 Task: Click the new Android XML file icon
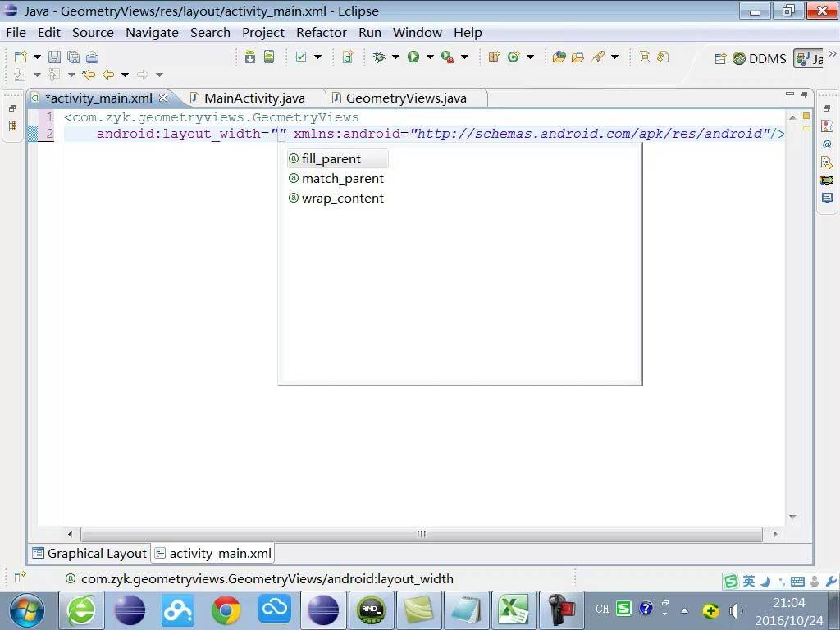(348, 57)
